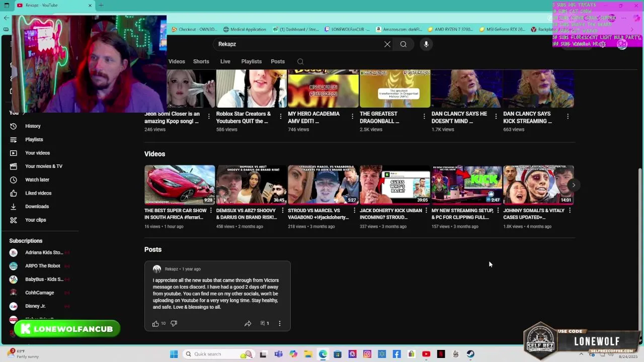644x362 pixels.
Task: Select the Rekapz - YouTube browser tab
Action: click(x=54, y=6)
